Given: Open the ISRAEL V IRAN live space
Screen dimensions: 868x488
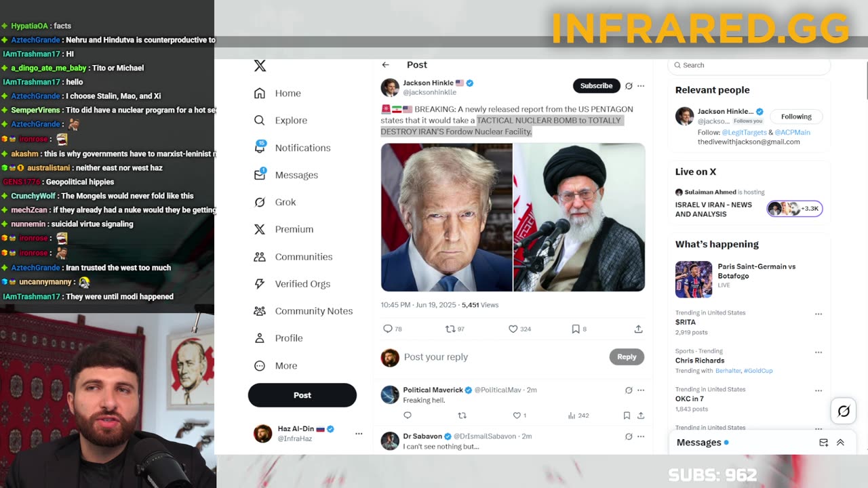Looking at the screenshot, I should point(713,209).
